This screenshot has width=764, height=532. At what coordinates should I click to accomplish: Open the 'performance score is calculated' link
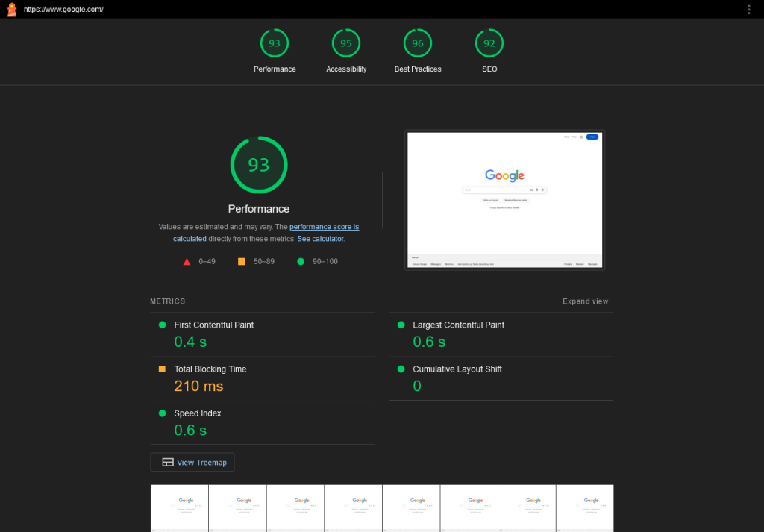pos(324,227)
